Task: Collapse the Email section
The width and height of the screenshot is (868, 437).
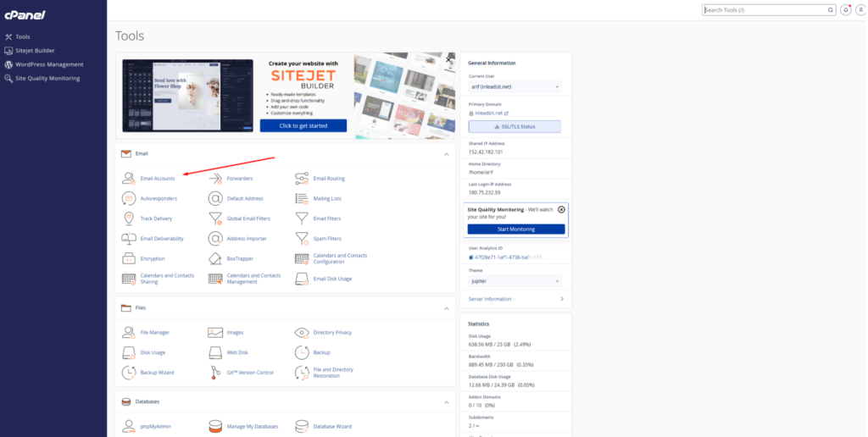Action: 446,154
